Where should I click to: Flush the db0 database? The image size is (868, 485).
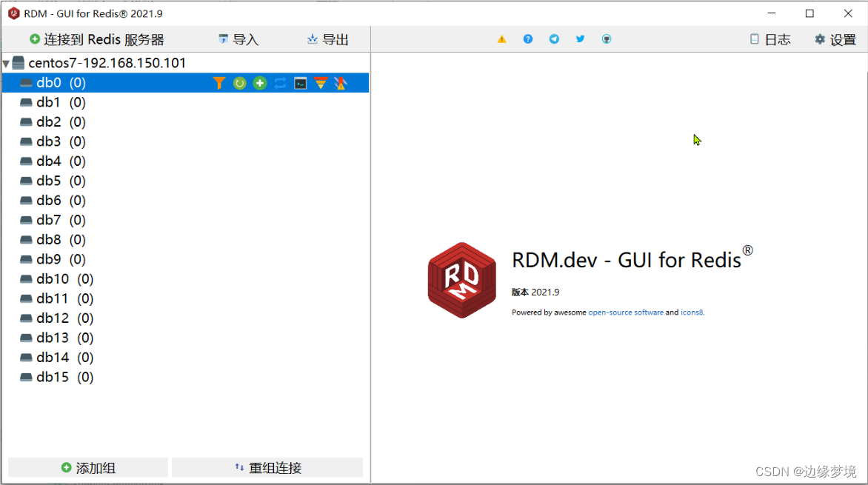tap(340, 83)
